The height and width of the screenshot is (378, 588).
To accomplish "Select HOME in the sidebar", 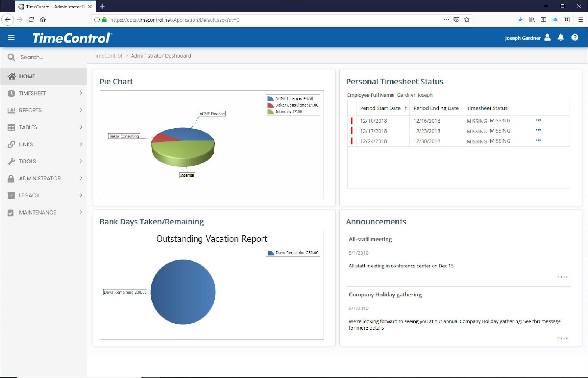I will coord(43,76).
